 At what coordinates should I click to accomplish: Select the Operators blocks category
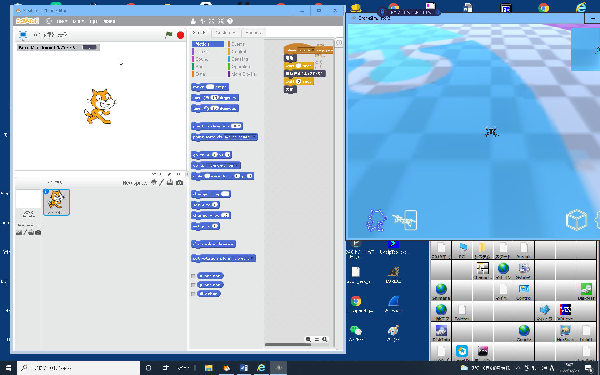(x=240, y=67)
